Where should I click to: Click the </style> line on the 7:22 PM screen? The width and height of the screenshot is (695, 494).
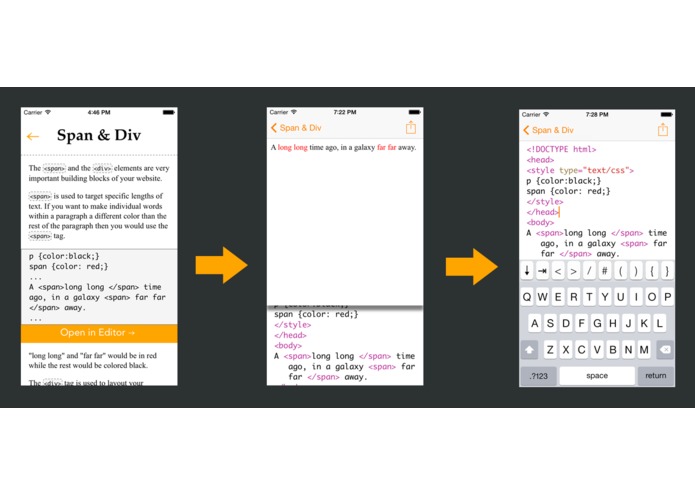pyautogui.click(x=293, y=325)
